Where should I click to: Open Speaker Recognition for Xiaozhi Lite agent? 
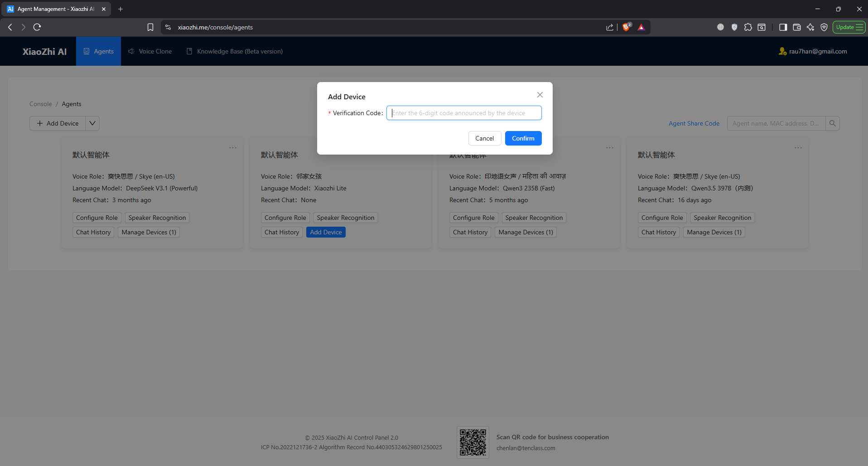346,218
